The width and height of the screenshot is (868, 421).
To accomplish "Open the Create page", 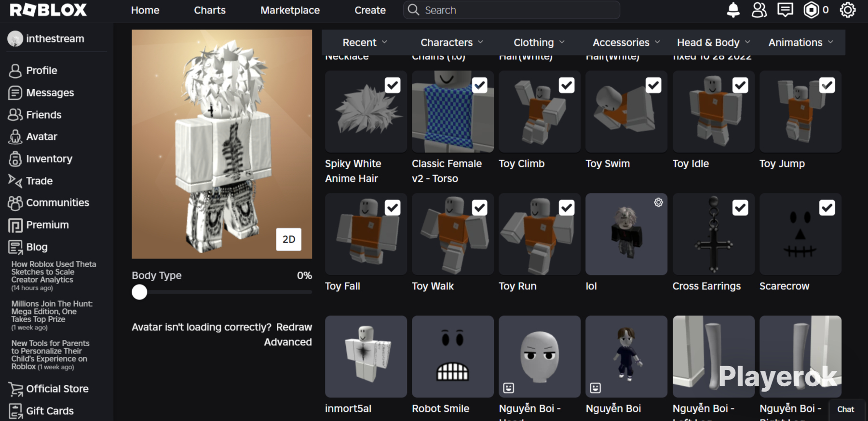I will [x=370, y=10].
